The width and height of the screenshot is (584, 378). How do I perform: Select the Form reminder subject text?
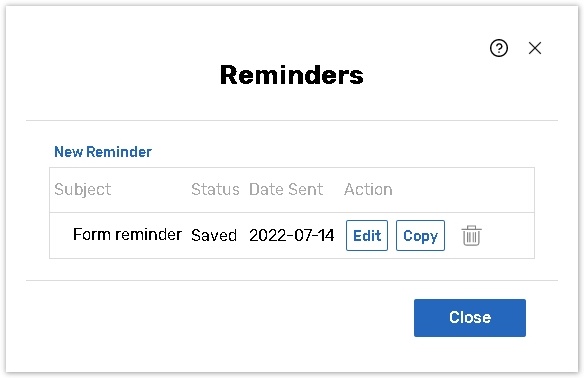[127, 235]
